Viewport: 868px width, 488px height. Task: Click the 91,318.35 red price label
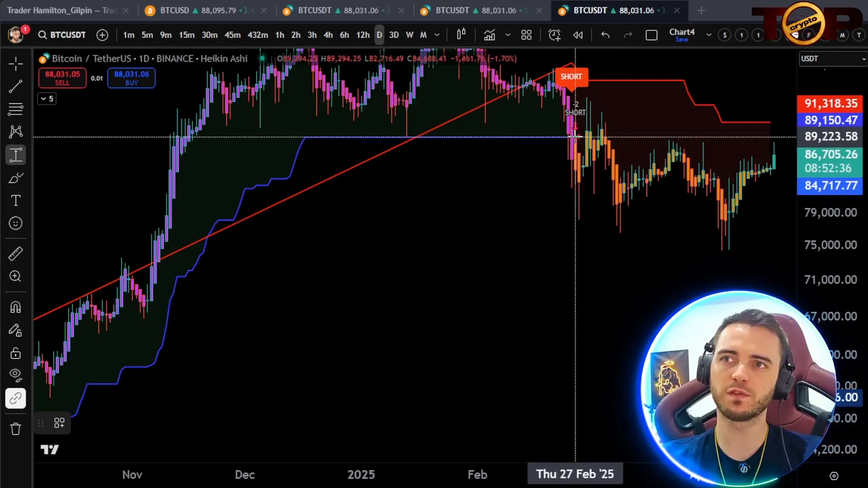[830, 103]
